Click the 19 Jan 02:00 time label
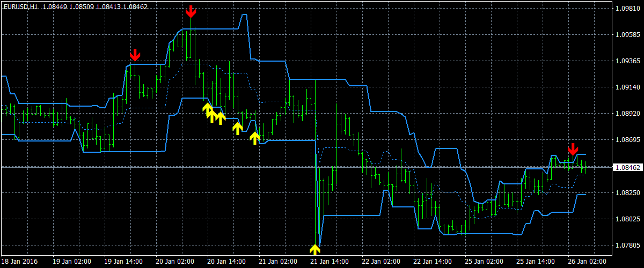The image size is (644, 268). pos(72,262)
